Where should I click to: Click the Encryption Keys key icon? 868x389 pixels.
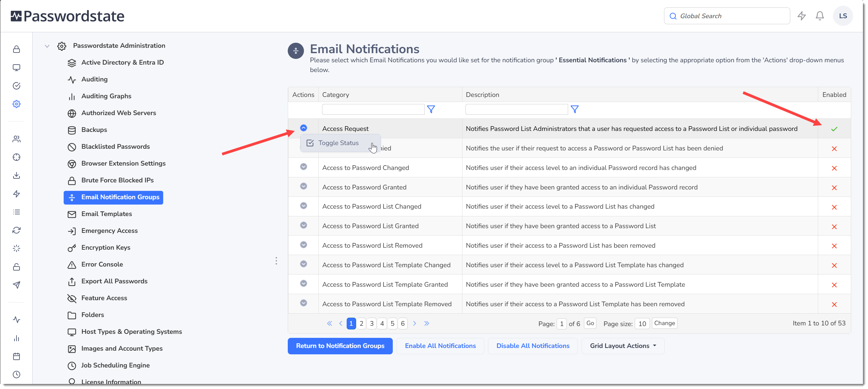[72, 248]
